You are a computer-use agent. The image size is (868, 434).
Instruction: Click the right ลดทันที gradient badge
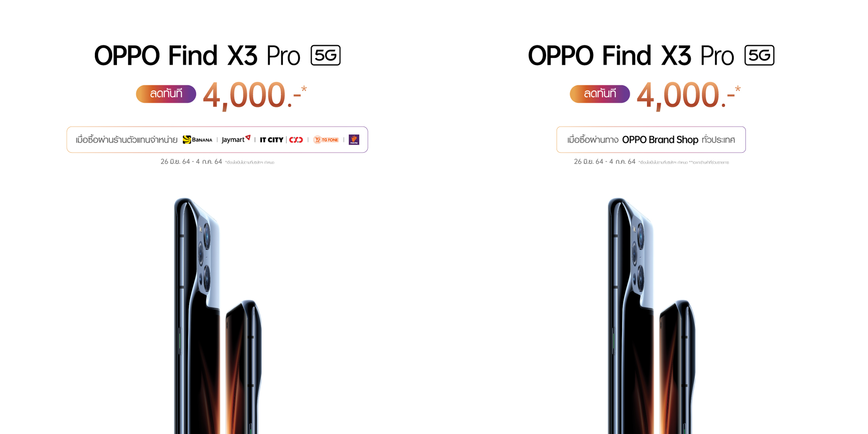(x=599, y=94)
